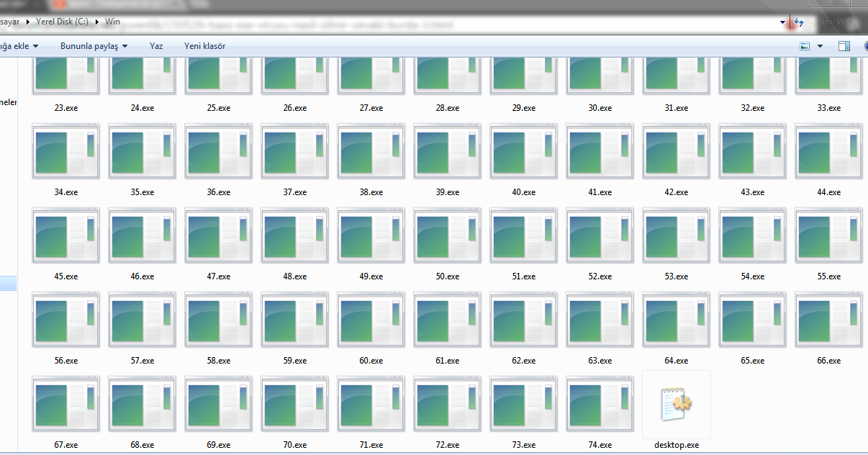Select the 51.exe file icon
The image size is (868, 455).
coord(524,235)
